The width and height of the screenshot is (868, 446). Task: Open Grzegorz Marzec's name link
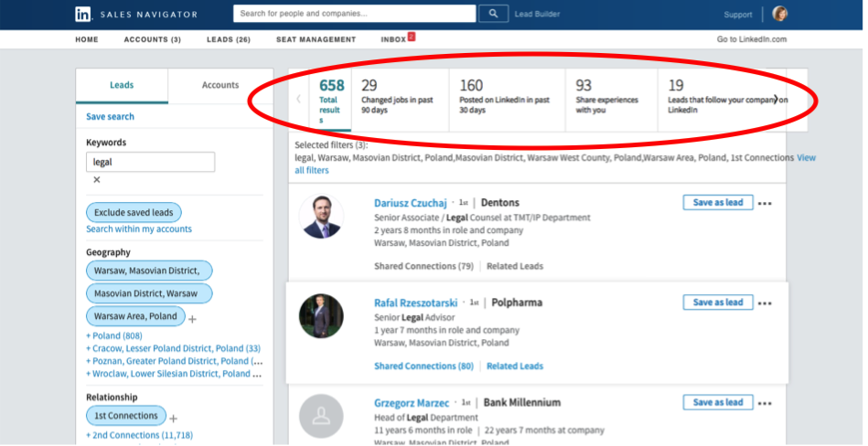click(412, 403)
